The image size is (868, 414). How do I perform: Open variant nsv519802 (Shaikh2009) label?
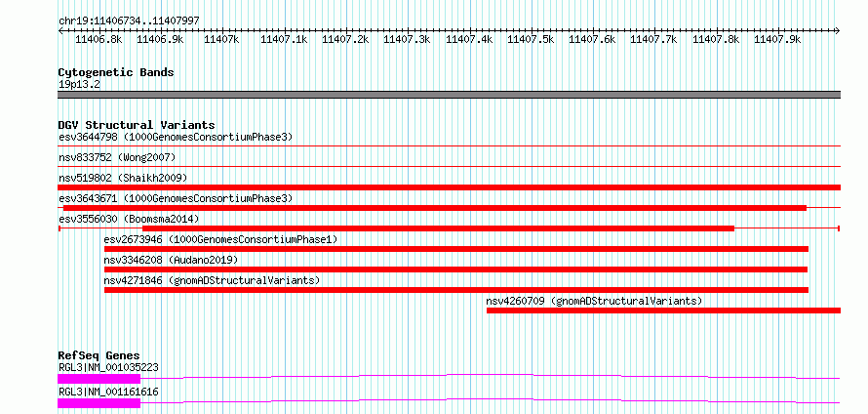(123, 178)
